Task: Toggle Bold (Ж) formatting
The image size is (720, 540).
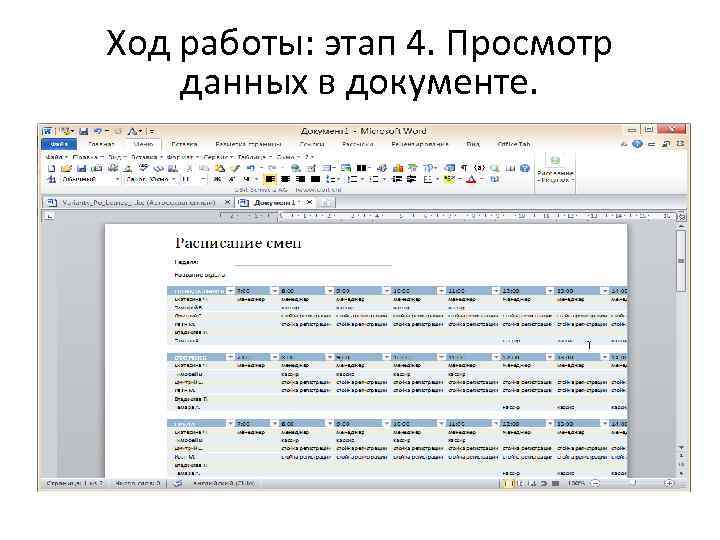Action: (x=217, y=179)
